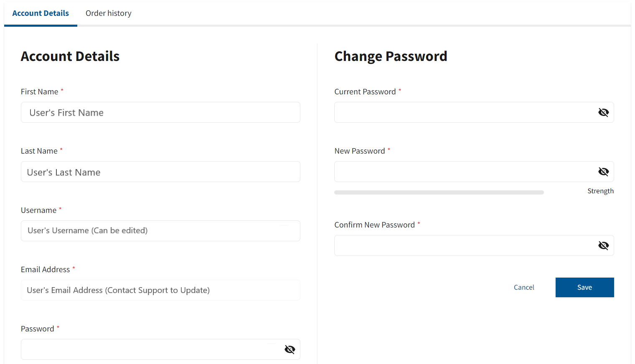
Task: Switch to the Order history tab
Action: click(108, 13)
